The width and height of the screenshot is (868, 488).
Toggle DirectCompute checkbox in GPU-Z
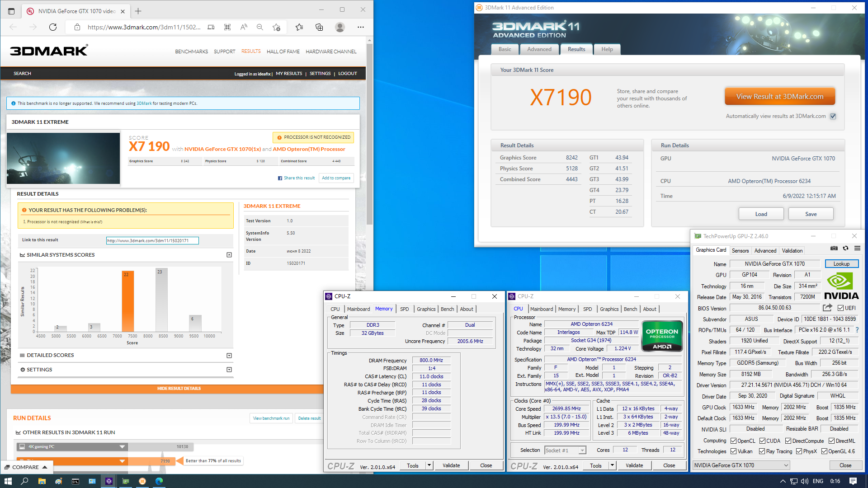788,441
